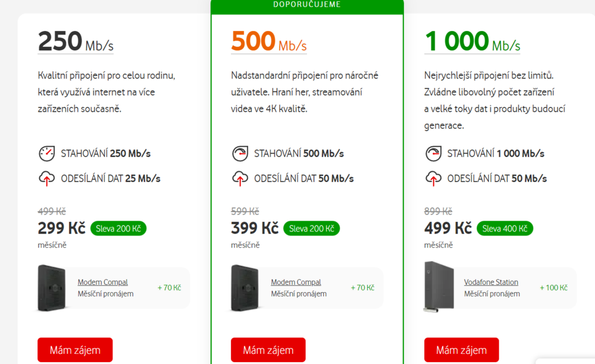Click upload cloud icon in 1 000 Mb/s plan

tap(433, 178)
